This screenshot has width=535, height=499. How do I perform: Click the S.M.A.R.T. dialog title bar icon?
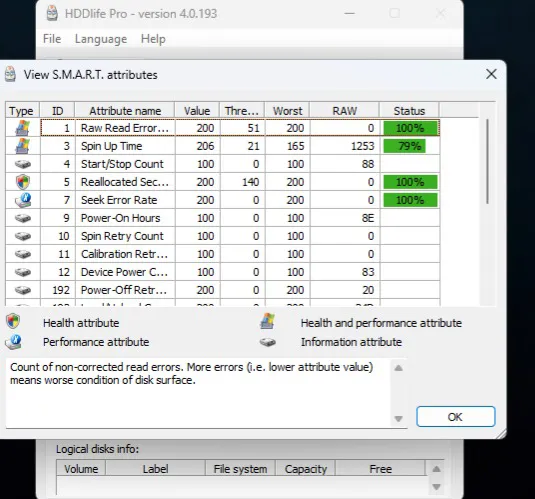coord(10,74)
